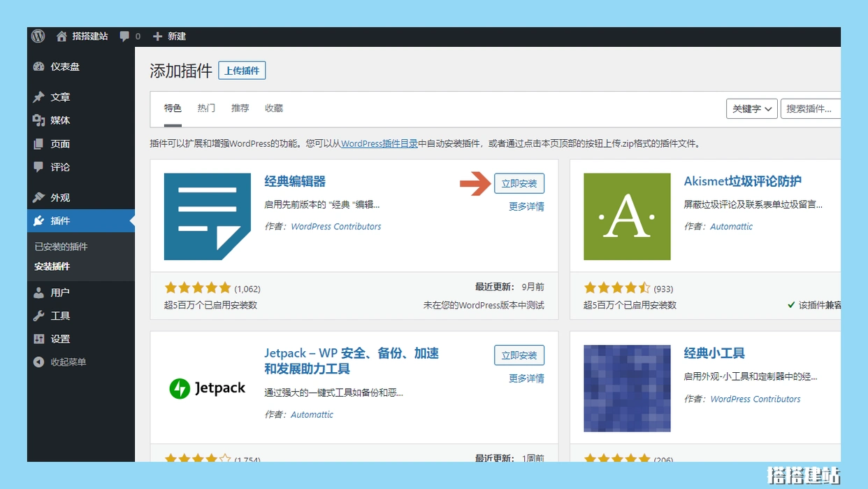Click the 新建 plus icon in admin bar

tap(157, 36)
